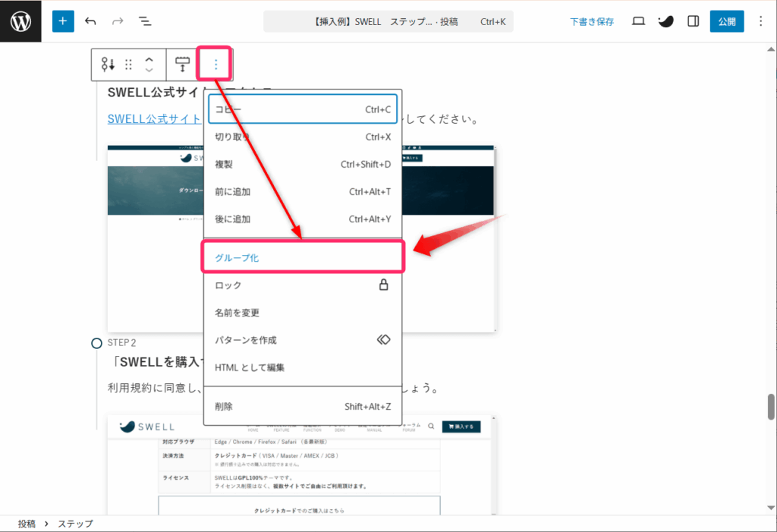Click the undo arrow icon
The height and width of the screenshot is (532, 777).
click(x=91, y=21)
